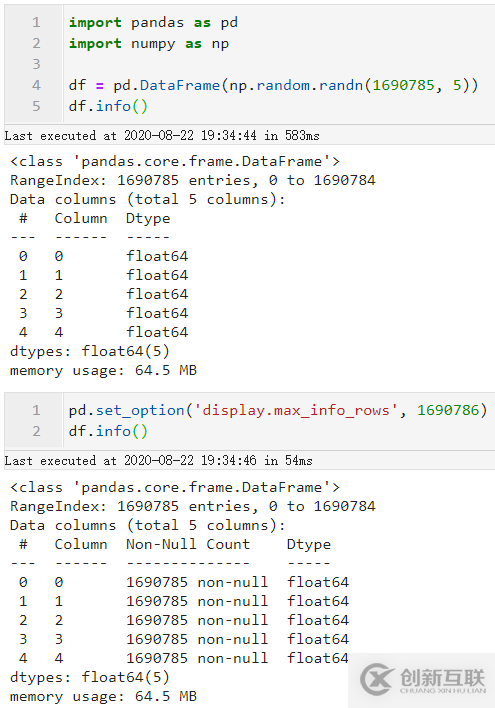Click the 'import pandas as pd' code line
Viewport: 495px width, 708px height.
tap(153, 22)
